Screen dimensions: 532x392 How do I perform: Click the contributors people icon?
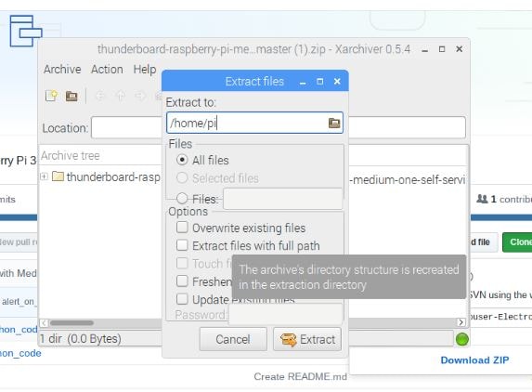point(482,199)
